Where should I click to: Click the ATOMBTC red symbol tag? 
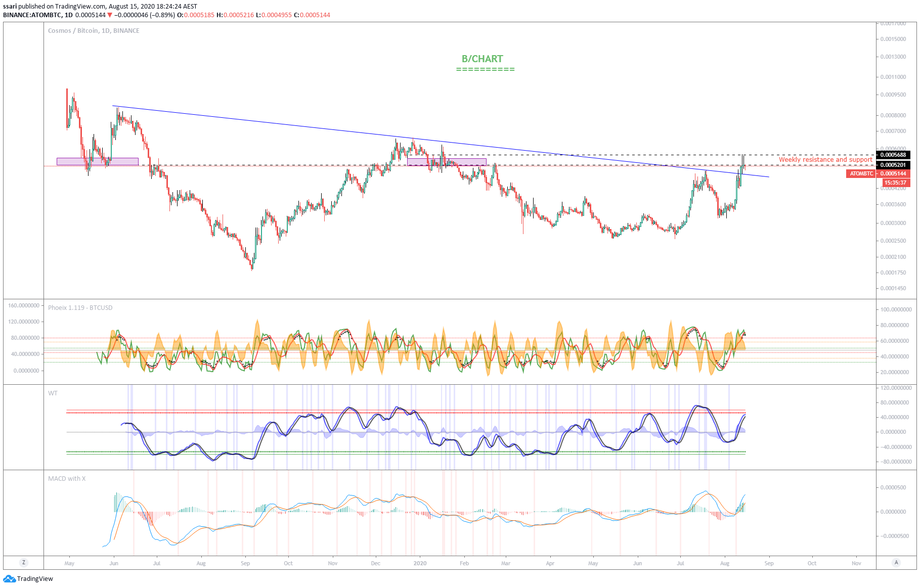pos(861,173)
